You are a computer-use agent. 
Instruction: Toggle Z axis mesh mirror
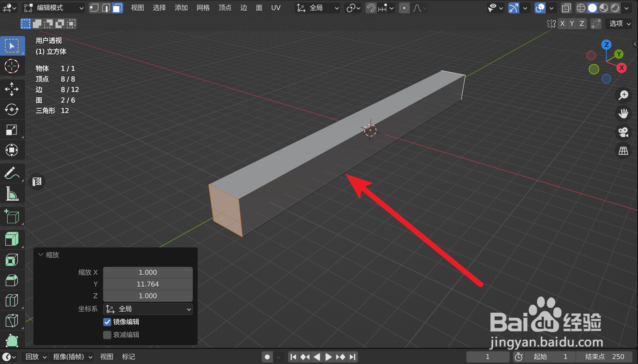click(x=582, y=24)
